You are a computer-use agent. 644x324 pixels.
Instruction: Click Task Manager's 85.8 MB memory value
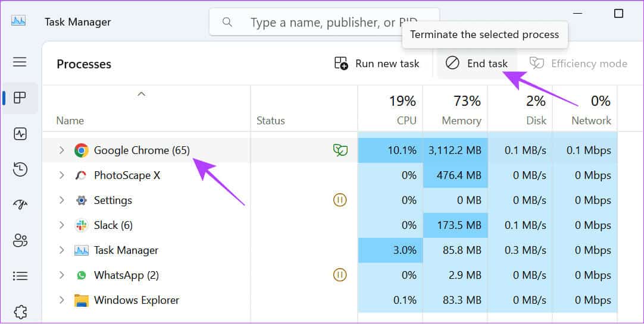[462, 250]
